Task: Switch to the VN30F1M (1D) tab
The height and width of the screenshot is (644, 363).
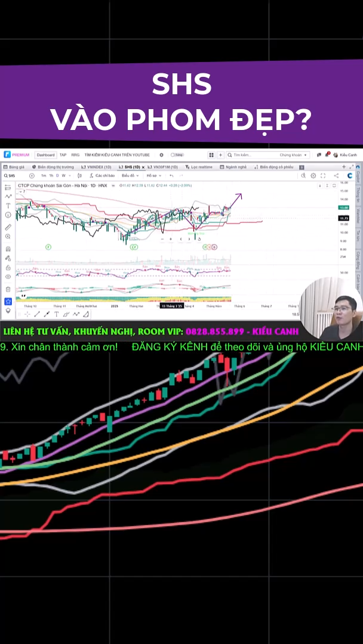Action: tap(162, 167)
